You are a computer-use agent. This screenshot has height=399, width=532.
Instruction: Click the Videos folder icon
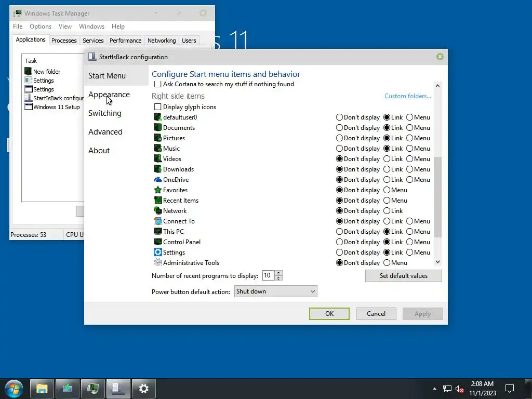click(x=157, y=159)
